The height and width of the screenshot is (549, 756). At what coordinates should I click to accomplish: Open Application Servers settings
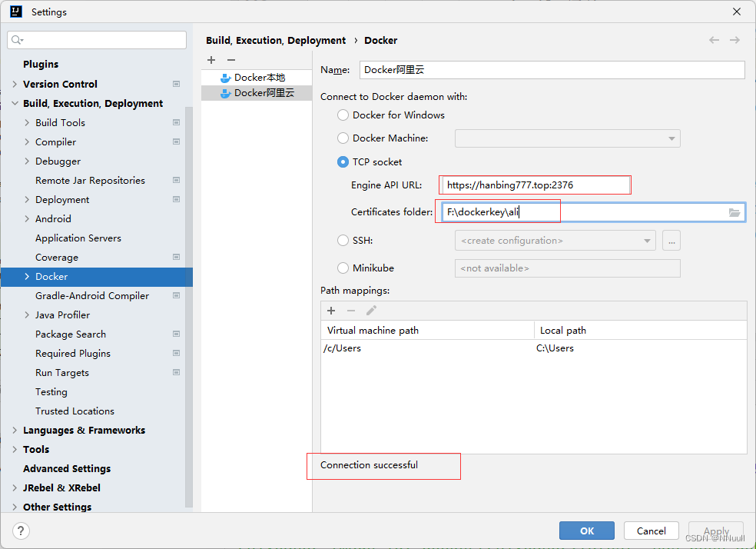point(78,238)
